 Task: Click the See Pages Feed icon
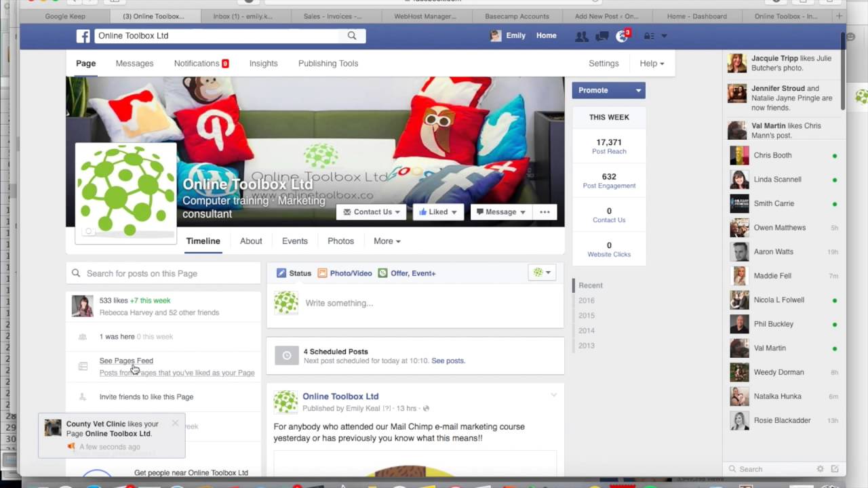pyautogui.click(x=83, y=367)
